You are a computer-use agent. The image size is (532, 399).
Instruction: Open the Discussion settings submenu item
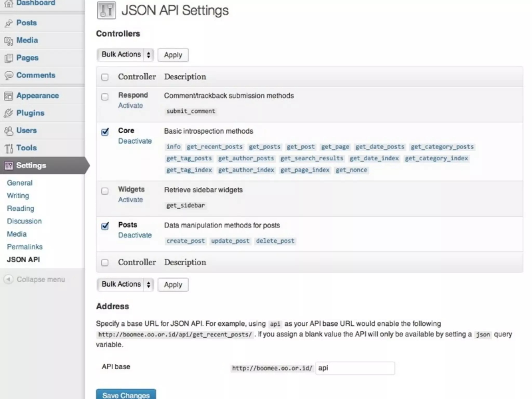(x=24, y=221)
